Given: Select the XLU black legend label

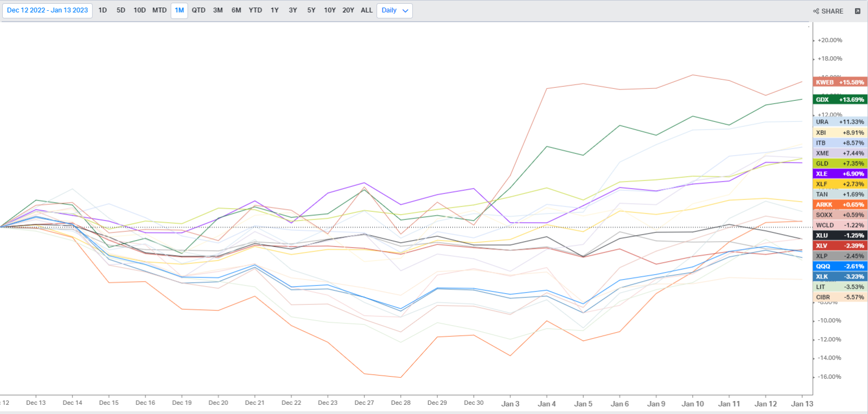Looking at the screenshot, I should coord(840,236).
